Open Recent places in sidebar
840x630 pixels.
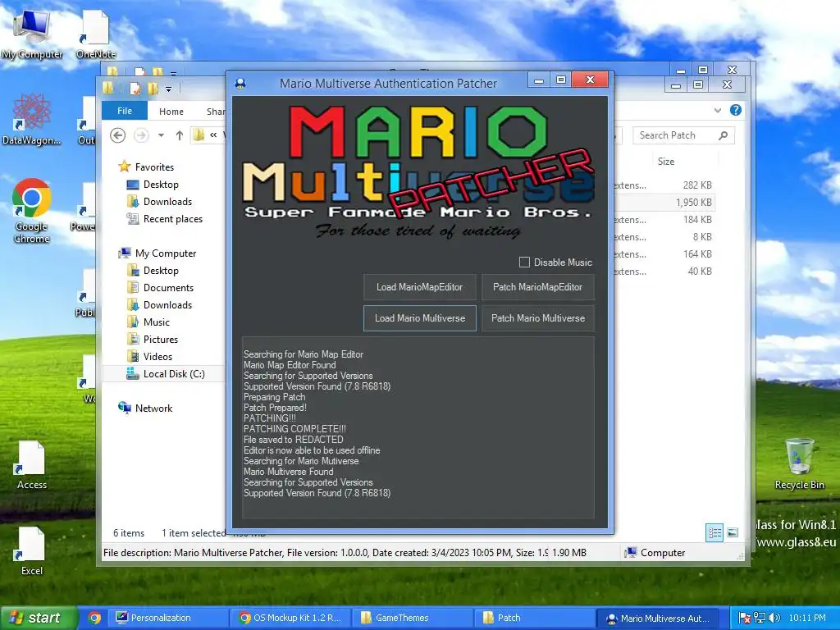point(172,218)
